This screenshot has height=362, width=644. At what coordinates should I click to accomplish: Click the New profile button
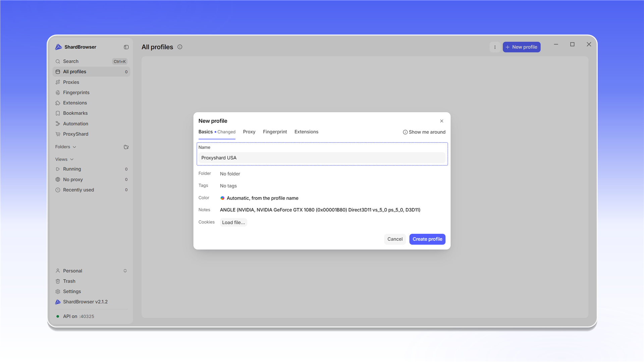point(522,47)
